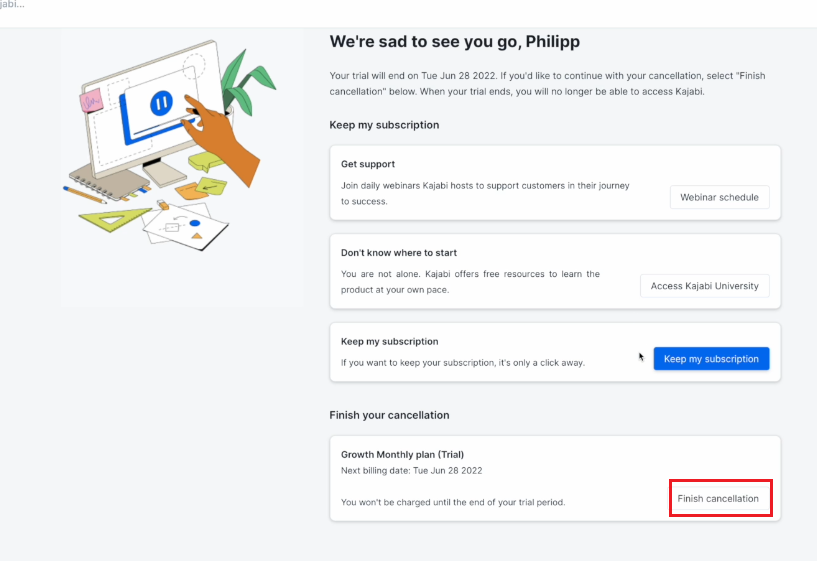This screenshot has width=817, height=561.
Task: Open the Webinar schedule
Action: 719,197
